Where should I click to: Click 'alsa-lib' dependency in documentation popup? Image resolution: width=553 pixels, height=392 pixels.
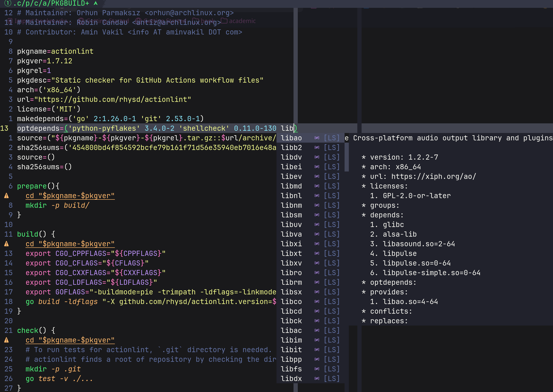click(400, 234)
